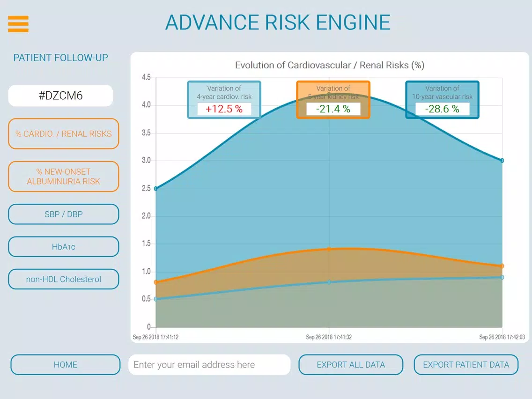Viewport: 532px width, 399px height.
Task: Click the Sep 26 2018 17:42:03 axis label
Action: pyautogui.click(x=502, y=337)
